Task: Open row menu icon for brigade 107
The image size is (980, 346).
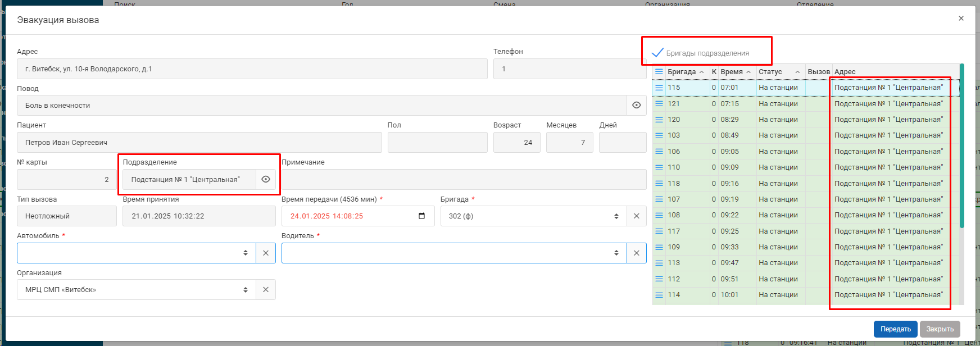Action: 659,199
